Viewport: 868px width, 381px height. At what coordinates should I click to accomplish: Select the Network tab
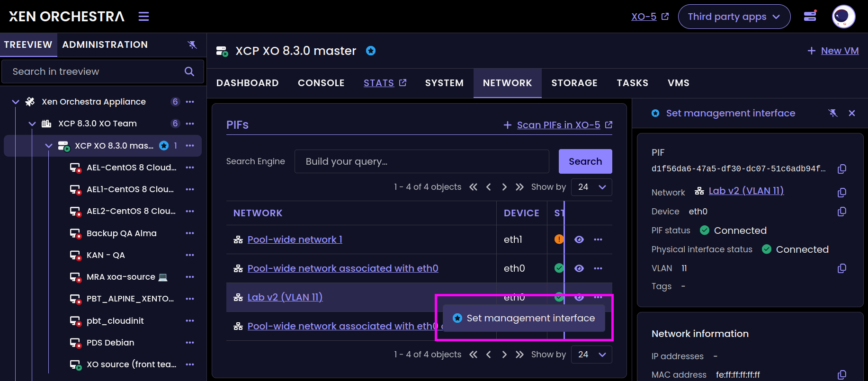coord(508,83)
